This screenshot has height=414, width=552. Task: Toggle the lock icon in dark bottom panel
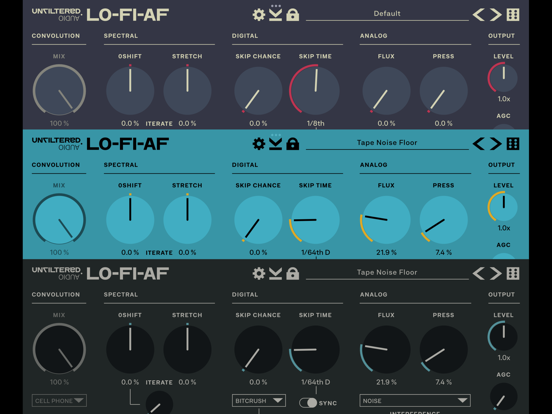tap(293, 274)
